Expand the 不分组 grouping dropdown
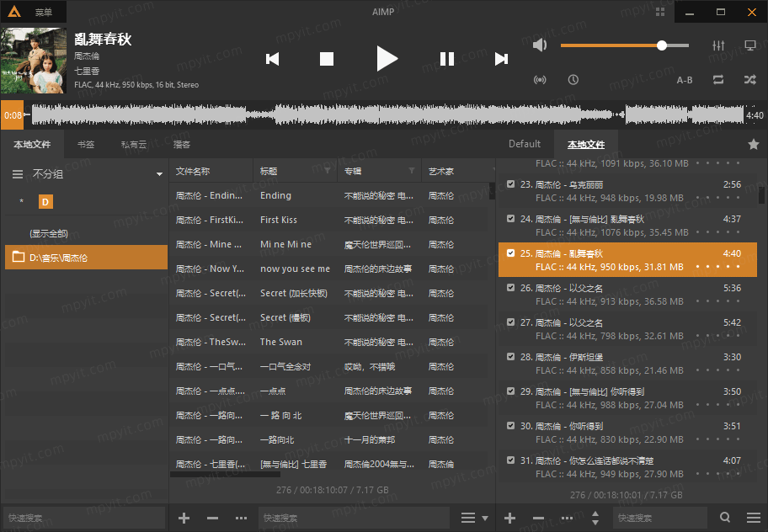The width and height of the screenshot is (768, 532). (159, 173)
